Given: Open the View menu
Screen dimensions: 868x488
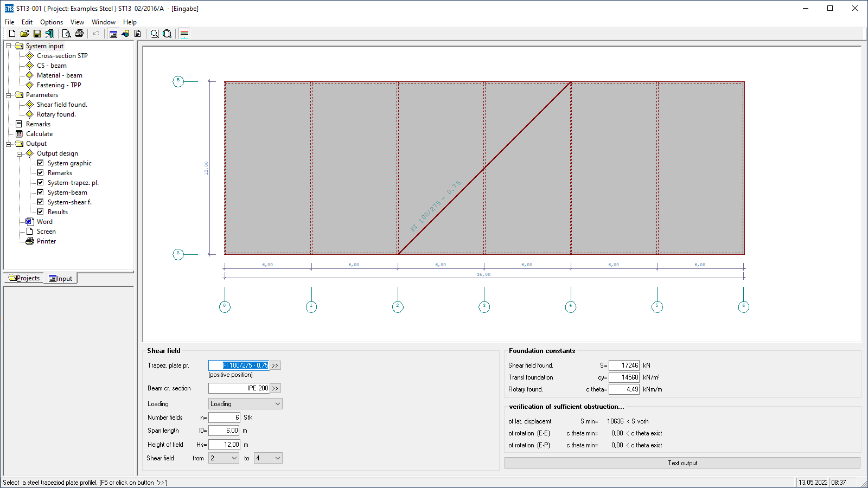Looking at the screenshot, I should click(x=77, y=22).
